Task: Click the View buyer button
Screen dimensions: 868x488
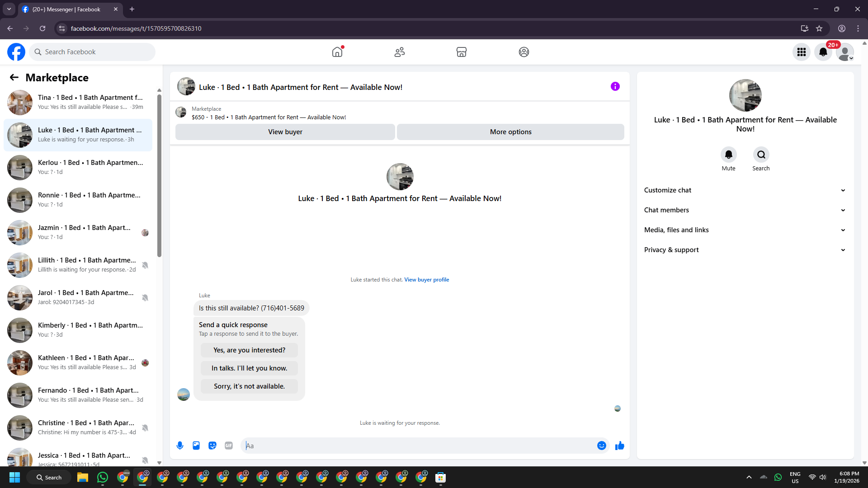Action: (x=285, y=132)
